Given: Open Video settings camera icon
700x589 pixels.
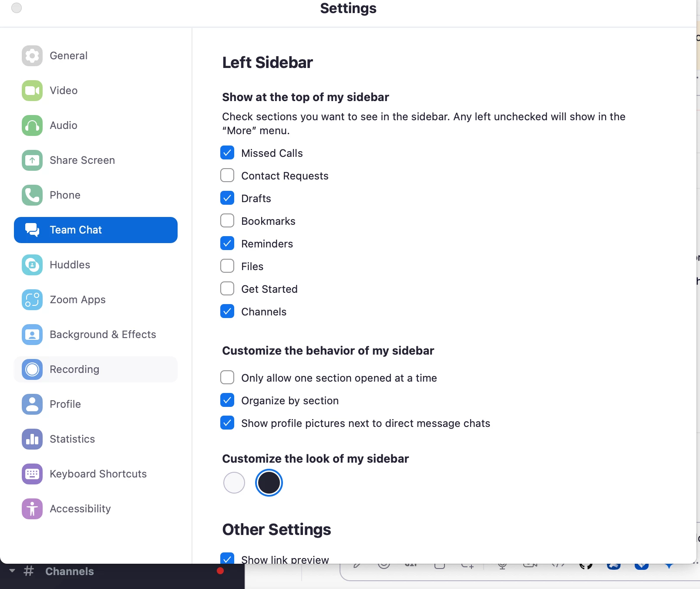Looking at the screenshot, I should 32,91.
